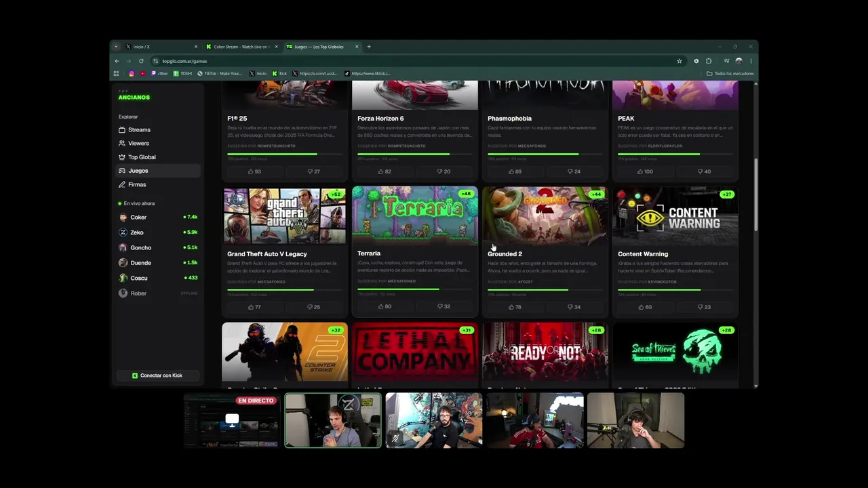Select Goncho in the live list
Viewport: 868px width, 488px height.
[x=158, y=247]
